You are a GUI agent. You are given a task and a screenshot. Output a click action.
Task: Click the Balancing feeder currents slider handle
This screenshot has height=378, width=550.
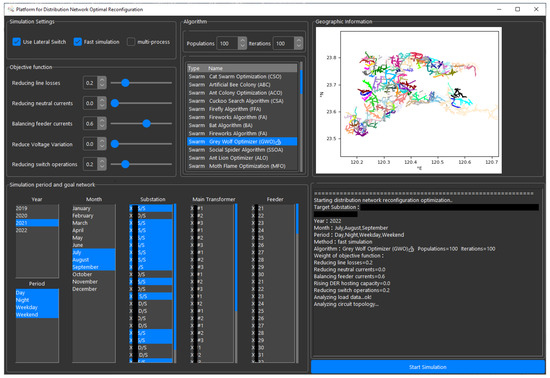[x=147, y=123]
